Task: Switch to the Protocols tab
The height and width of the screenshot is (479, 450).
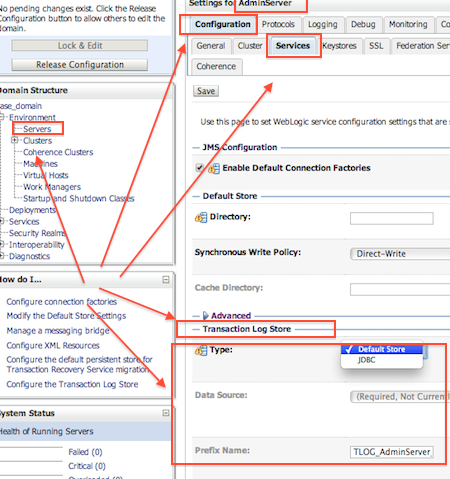Action: 278,24
